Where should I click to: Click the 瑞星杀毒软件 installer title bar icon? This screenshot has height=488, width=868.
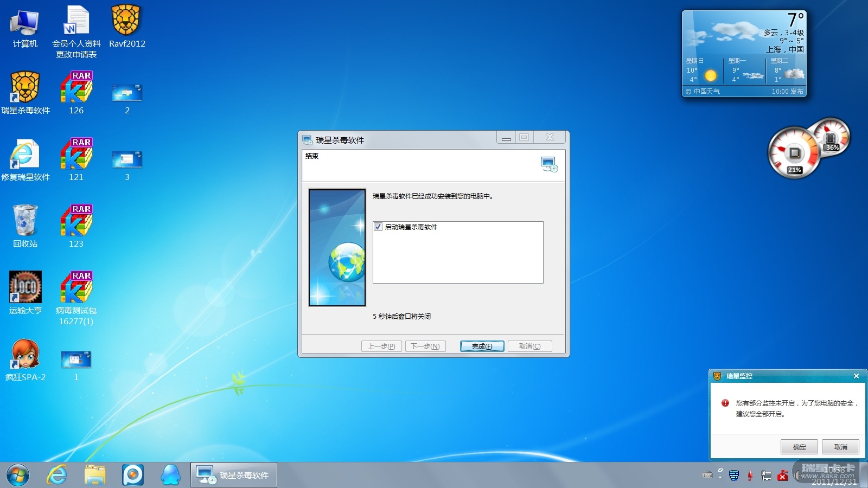point(307,140)
